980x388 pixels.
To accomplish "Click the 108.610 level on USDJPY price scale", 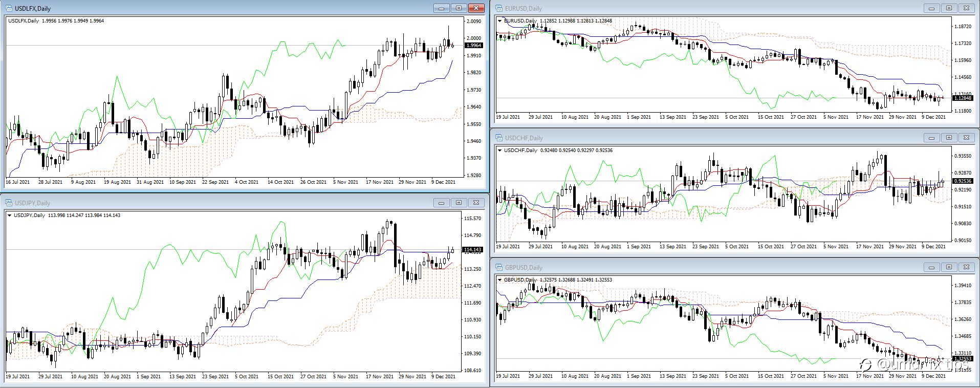I will [x=472, y=370].
